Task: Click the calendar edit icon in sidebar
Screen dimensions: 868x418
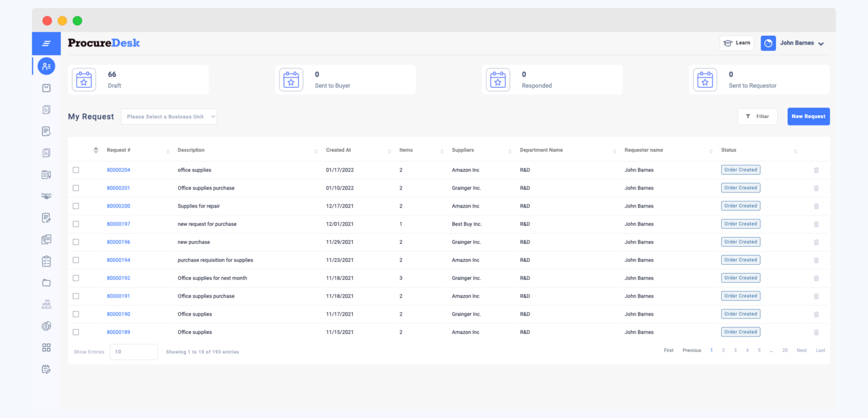Action: 46,369
